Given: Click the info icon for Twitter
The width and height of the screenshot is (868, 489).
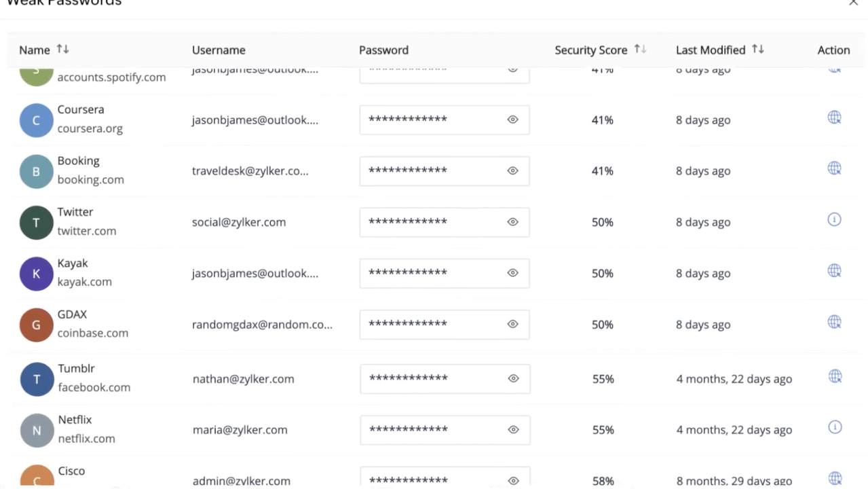Looking at the screenshot, I should [x=834, y=219].
